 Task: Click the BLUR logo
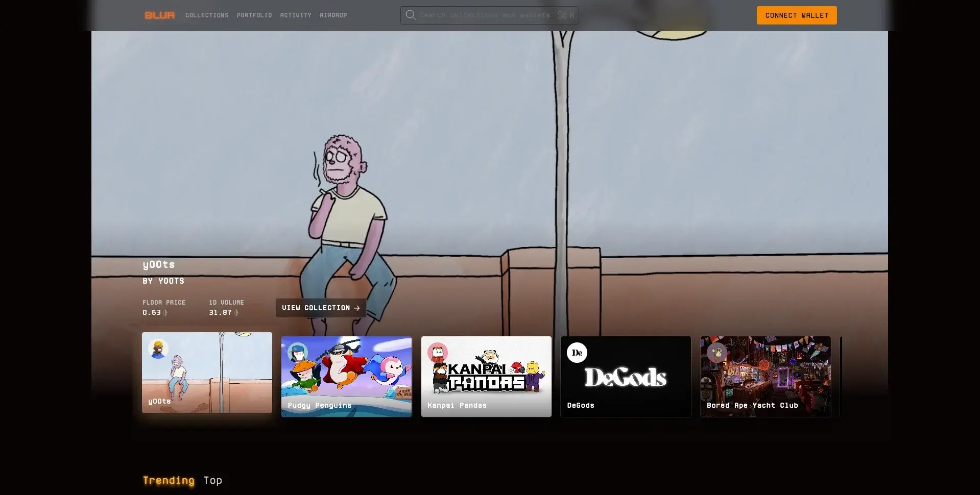(x=159, y=15)
